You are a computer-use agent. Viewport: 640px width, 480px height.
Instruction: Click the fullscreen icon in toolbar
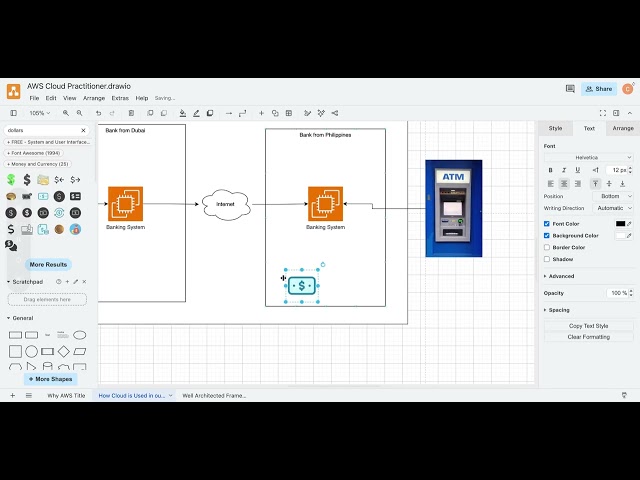click(x=602, y=113)
